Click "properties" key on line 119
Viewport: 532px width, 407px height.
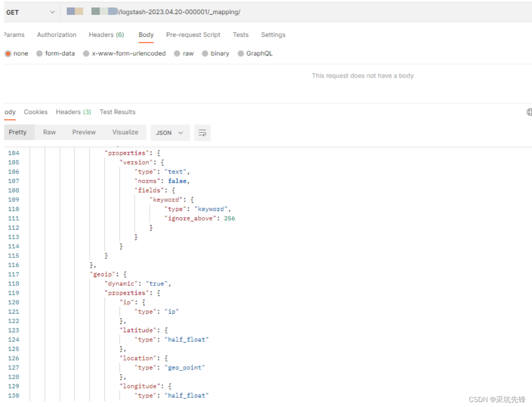click(127, 293)
